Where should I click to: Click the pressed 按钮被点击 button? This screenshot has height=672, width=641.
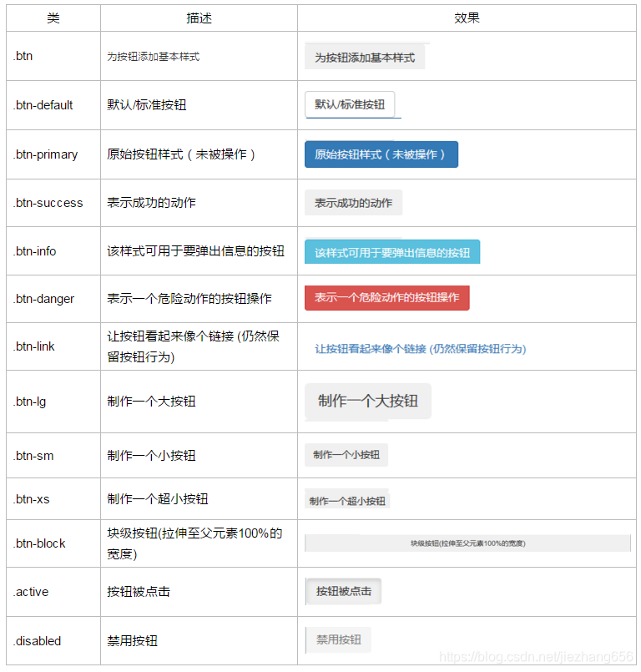344,591
